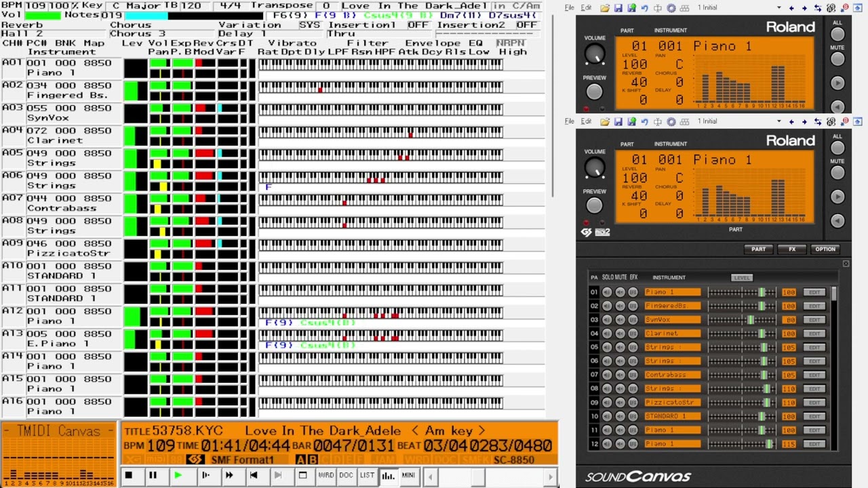Toggle the ALL button on lower Sound Canvas
Screen dimensions: 868x488
(837, 148)
